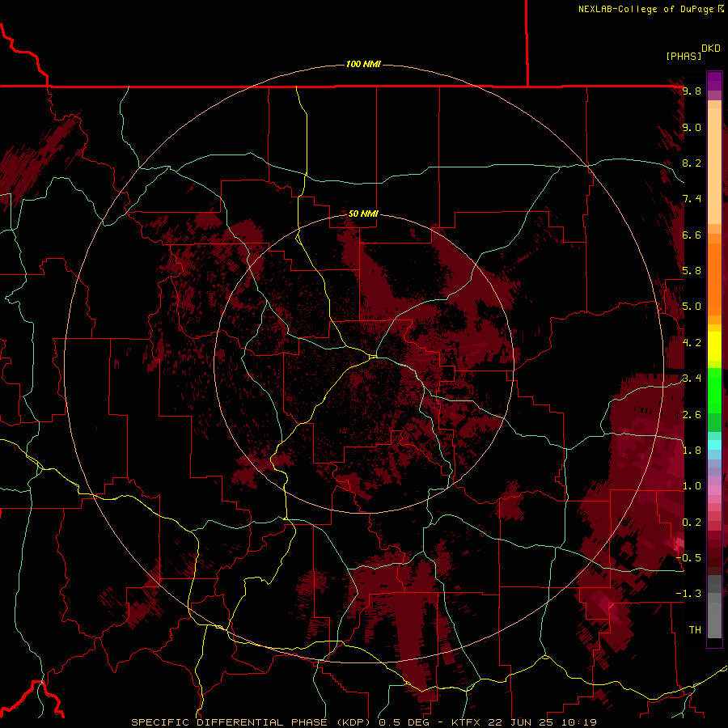Select the 0.2 value on color scale
The image size is (728, 728).
pos(692,522)
